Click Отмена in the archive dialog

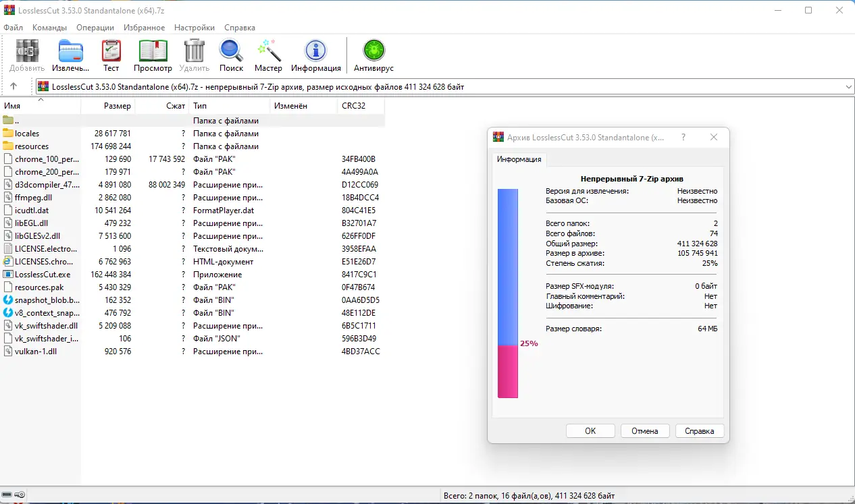pyautogui.click(x=644, y=431)
